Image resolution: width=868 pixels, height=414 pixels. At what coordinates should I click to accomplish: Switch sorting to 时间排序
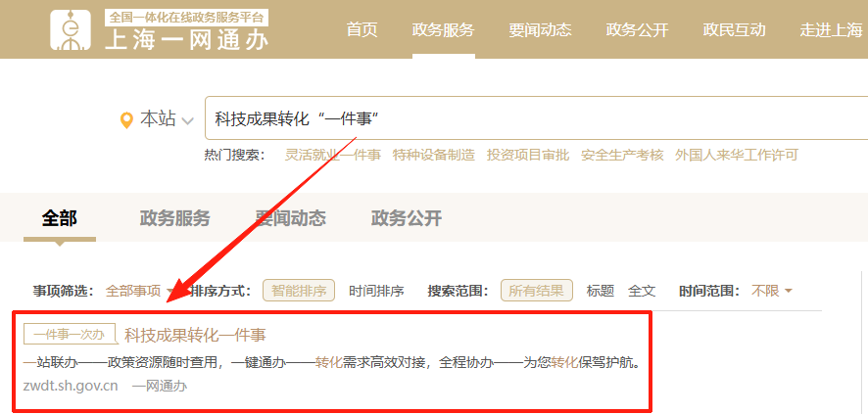pyautogui.click(x=376, y=291)
